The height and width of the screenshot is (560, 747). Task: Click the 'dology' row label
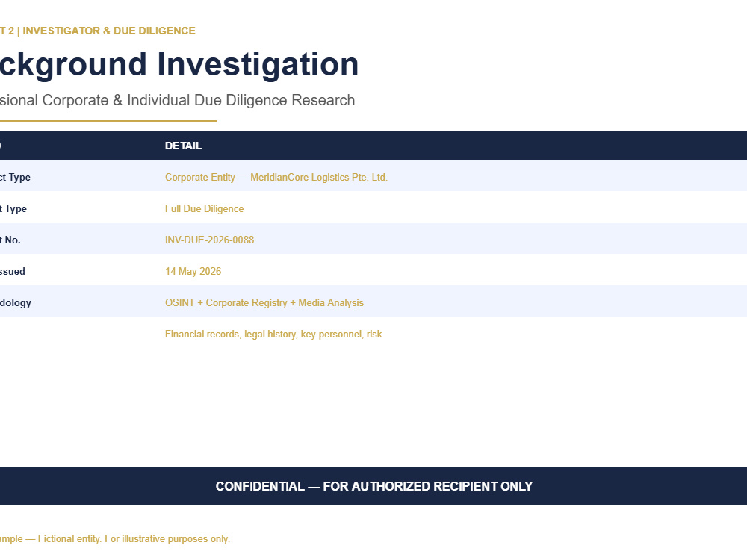(15, 303)
